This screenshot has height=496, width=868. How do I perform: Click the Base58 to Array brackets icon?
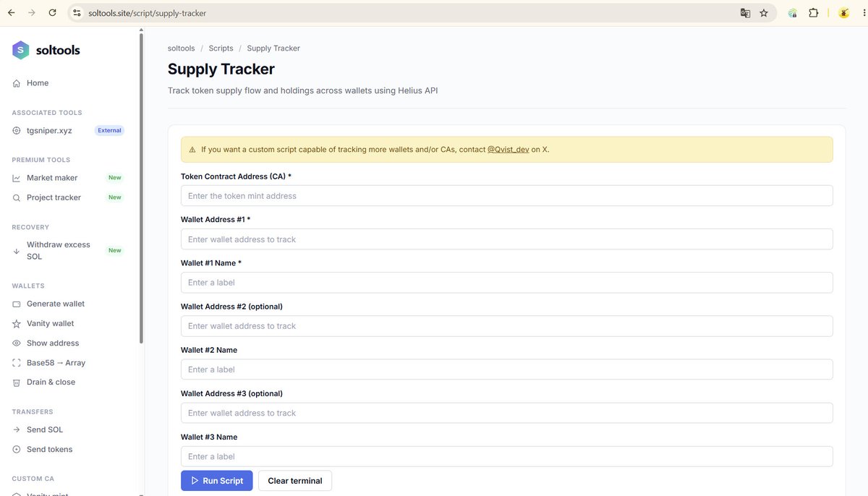[x=17, y=363]
